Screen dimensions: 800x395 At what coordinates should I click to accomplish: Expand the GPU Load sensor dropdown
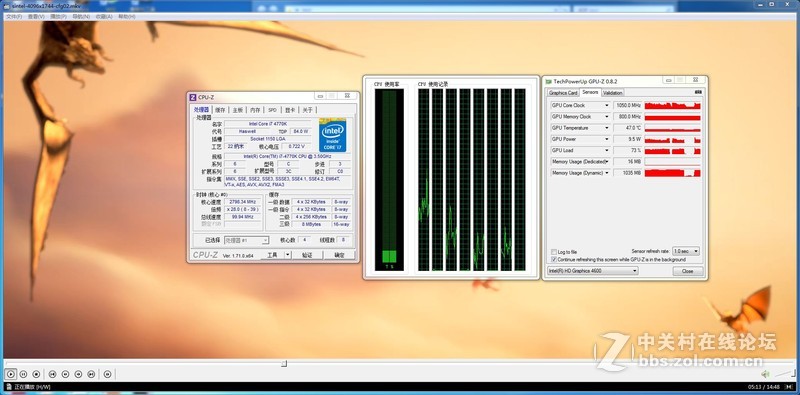(607, 151)
